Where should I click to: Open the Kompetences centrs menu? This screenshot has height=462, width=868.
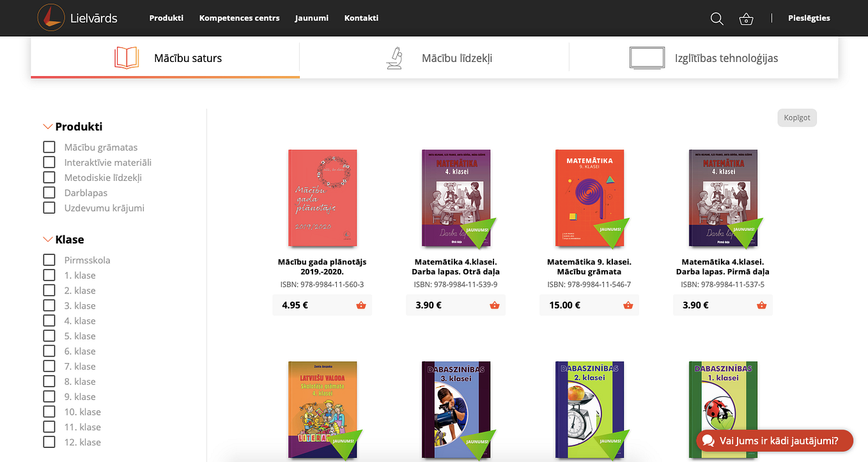coord(239,18)
